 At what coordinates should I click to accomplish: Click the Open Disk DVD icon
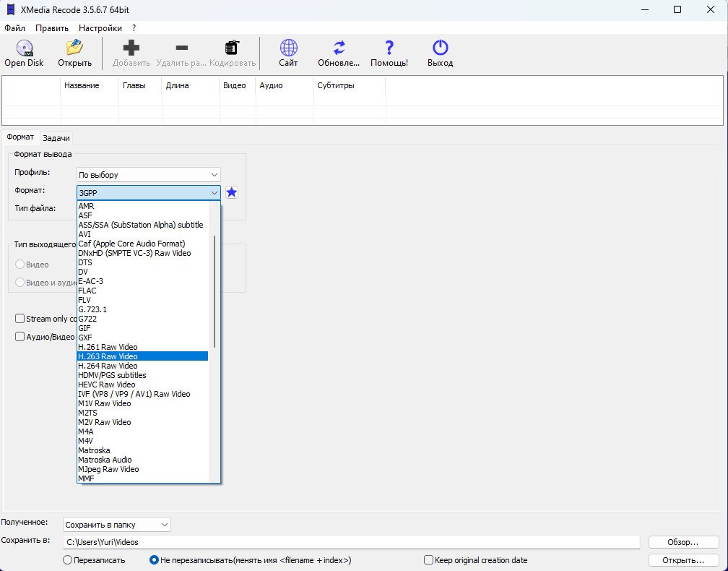tap(24, 48)
